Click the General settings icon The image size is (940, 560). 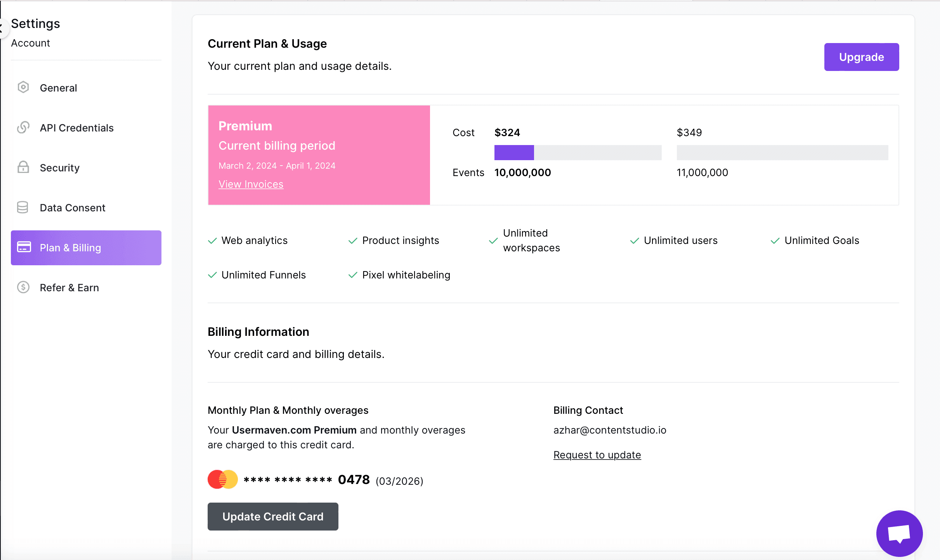tap(23, 87)
